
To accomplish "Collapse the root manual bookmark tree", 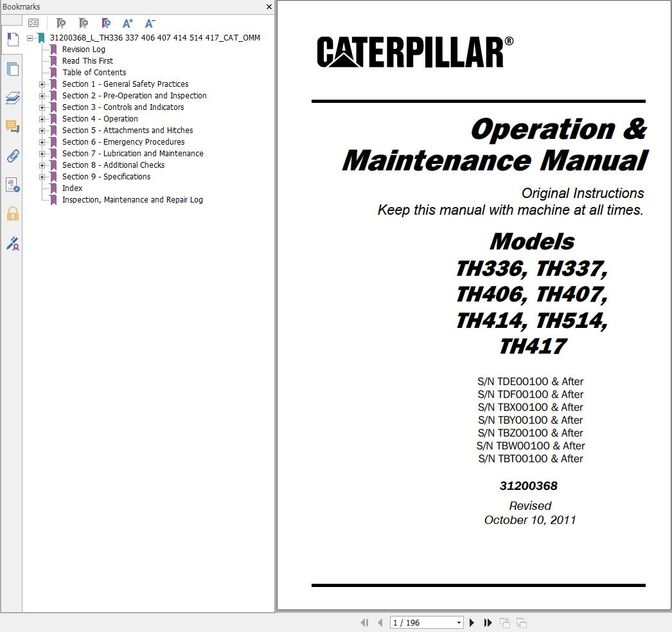I will tap(30, 37).
